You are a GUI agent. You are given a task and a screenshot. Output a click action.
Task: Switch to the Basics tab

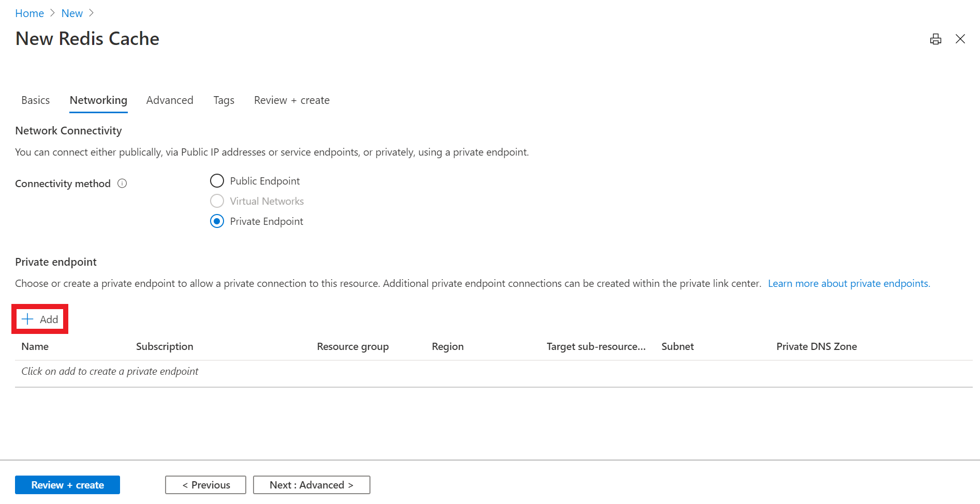(35, 100)
